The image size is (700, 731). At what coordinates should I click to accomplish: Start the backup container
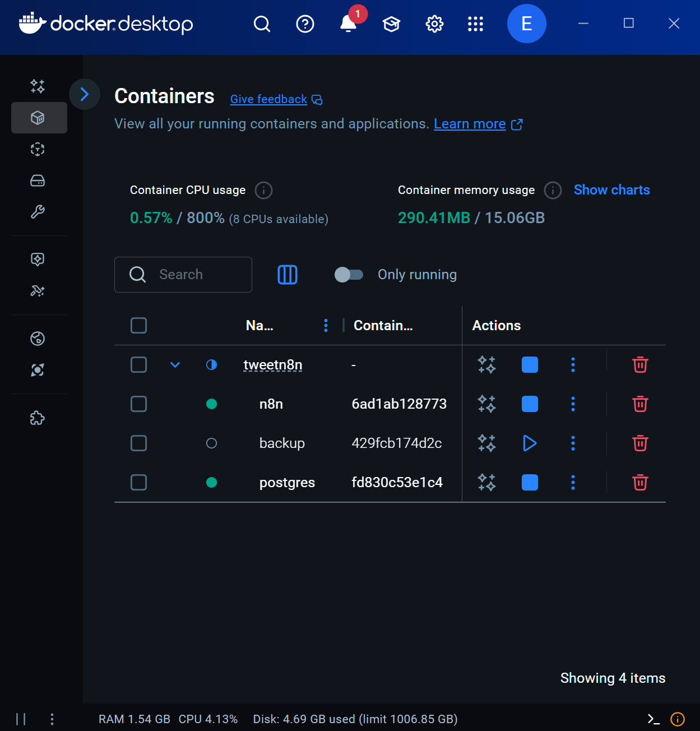click(x=530, y=443)
